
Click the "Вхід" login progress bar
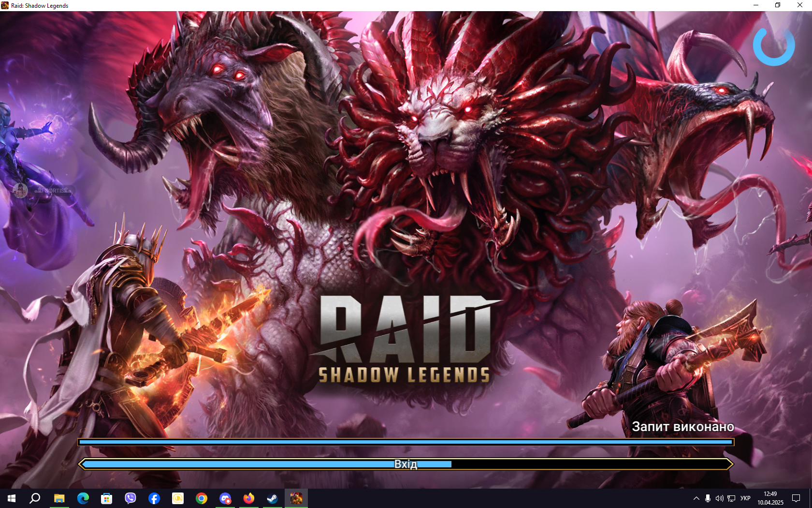tap(406, 464)
